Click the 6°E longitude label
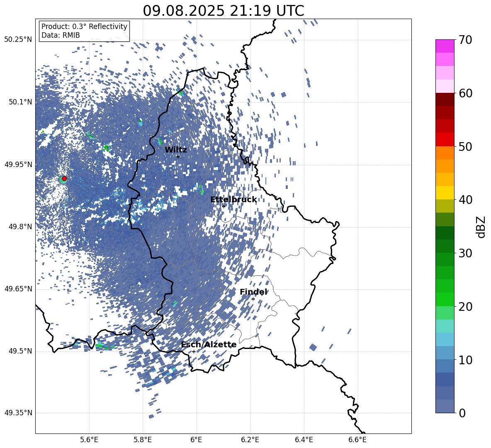Viewport: 491px width, 448px height. click(x=196, y=440)
